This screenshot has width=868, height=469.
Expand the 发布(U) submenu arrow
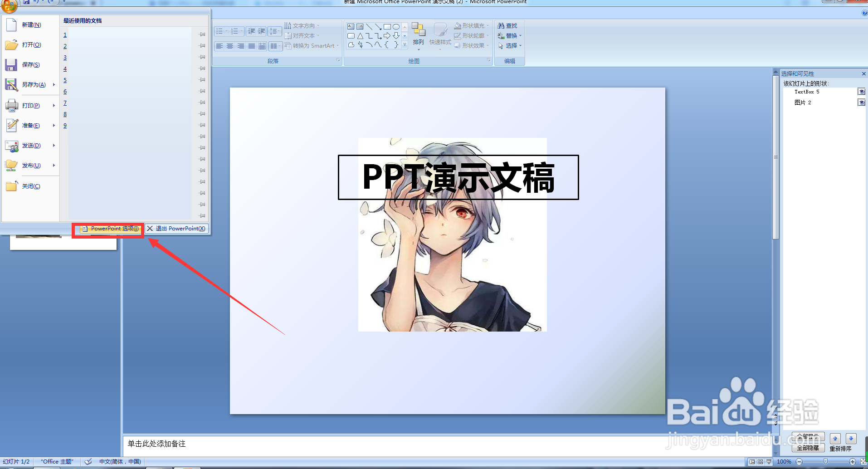coord(54,166)
